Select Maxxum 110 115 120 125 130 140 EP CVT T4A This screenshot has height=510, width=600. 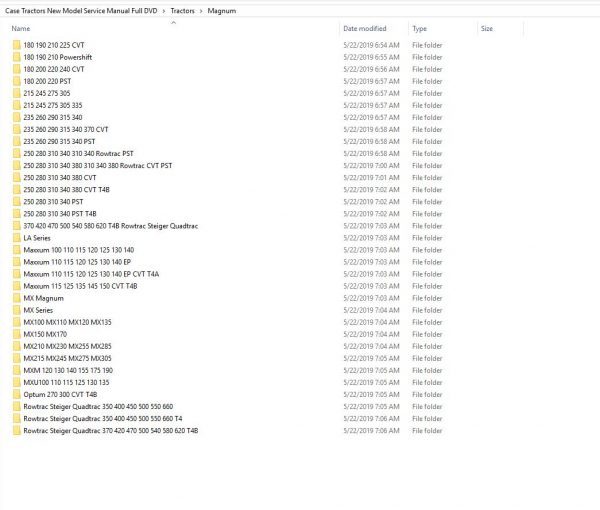point(91,274)
